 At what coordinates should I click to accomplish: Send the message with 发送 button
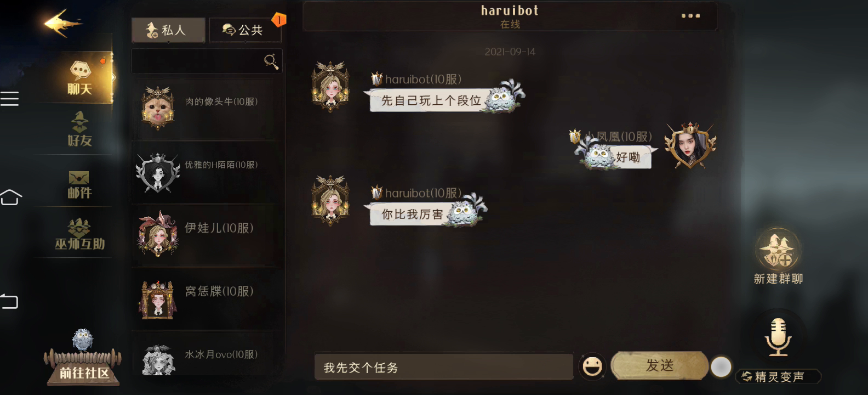tap(659, 366)
